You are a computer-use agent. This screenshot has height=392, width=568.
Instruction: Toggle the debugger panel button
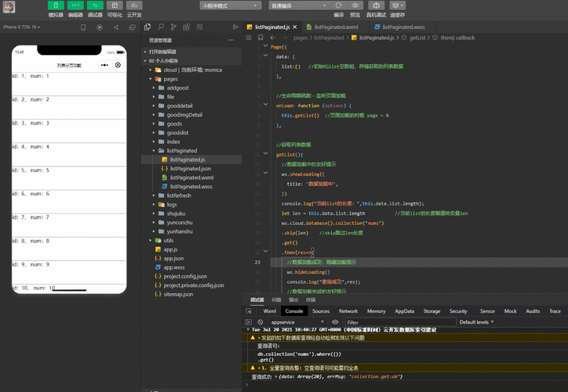(x=95, y=5)
